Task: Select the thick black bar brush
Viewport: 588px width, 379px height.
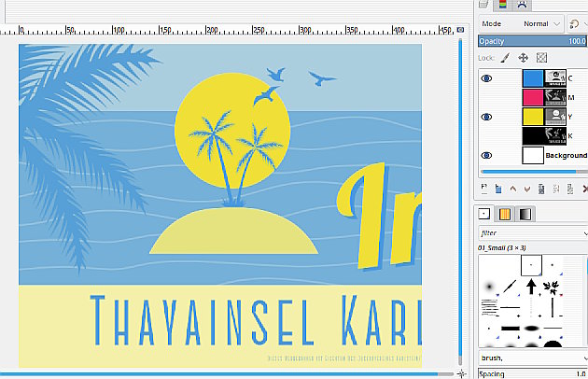Action: (510, 329)
